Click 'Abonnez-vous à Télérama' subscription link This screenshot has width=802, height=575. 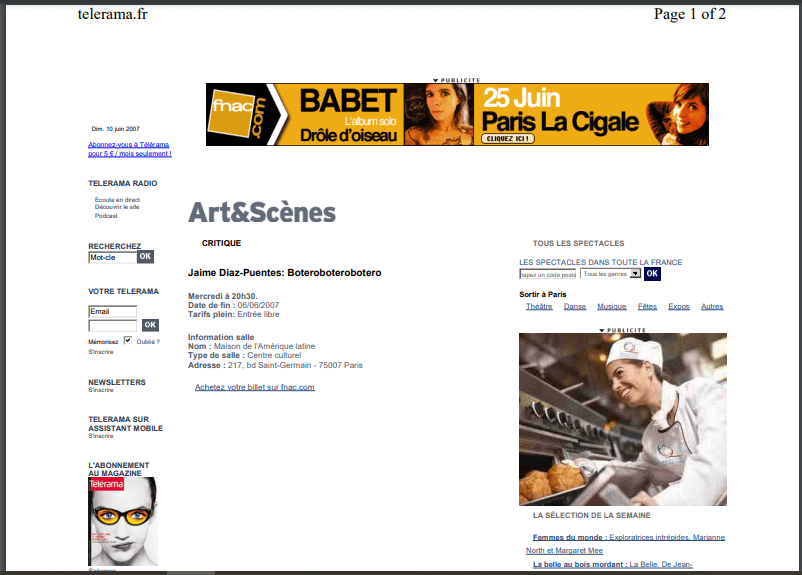pos(129,149)
